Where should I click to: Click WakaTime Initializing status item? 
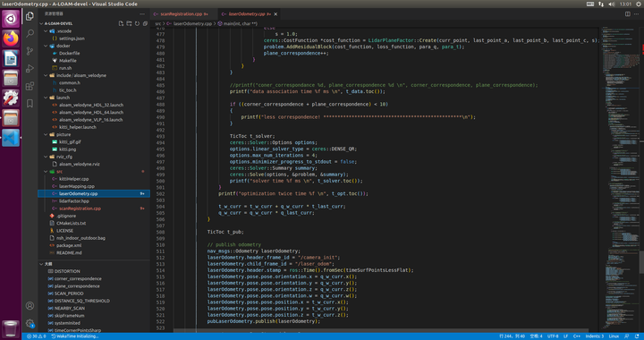75,336
